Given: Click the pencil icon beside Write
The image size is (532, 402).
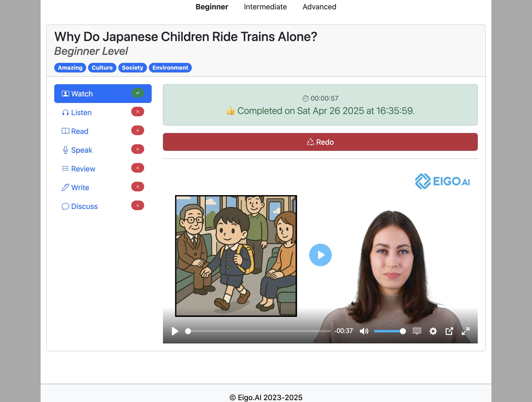Looking at the screenshot, I should tap(66, 187).
